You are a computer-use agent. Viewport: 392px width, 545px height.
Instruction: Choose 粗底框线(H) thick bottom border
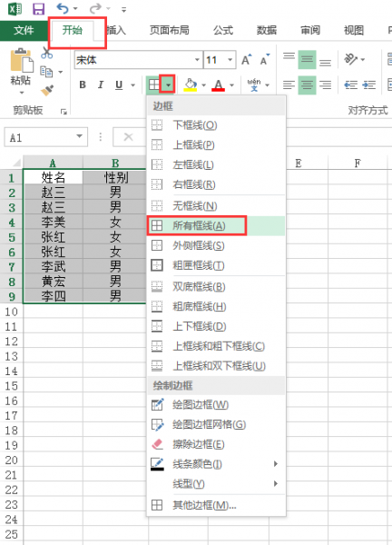216,306
